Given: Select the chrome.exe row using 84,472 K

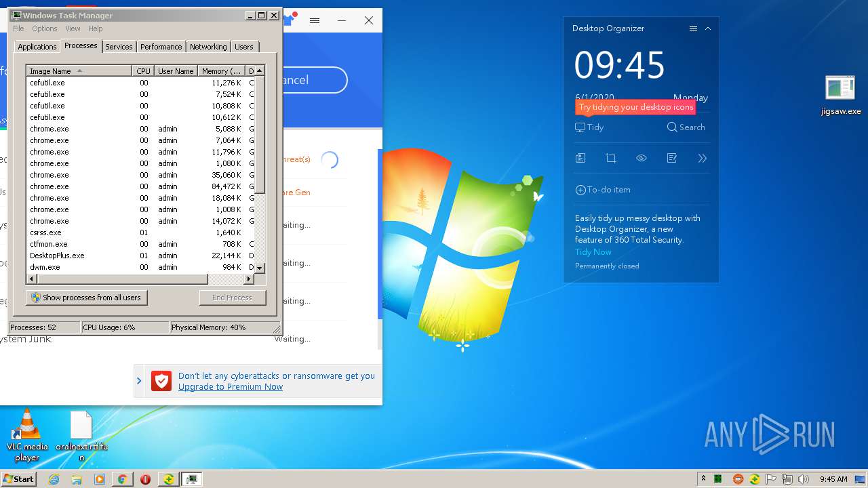Looking at the screenshot, I should coord(140,186).
